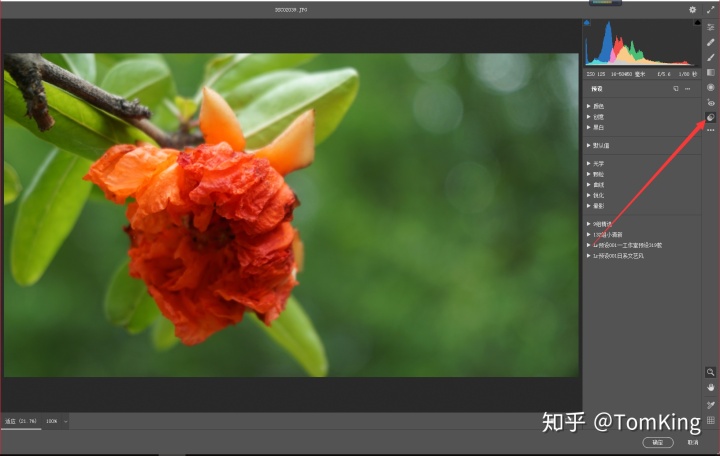Expand the 小清新 preset group
The width and height of the screenshot is (720, 456).
coord(604,235)
